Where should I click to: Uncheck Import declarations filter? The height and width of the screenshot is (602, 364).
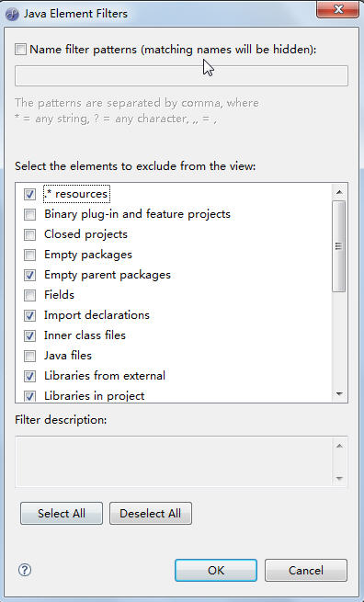pyautogui.click(x=29, y=315)
